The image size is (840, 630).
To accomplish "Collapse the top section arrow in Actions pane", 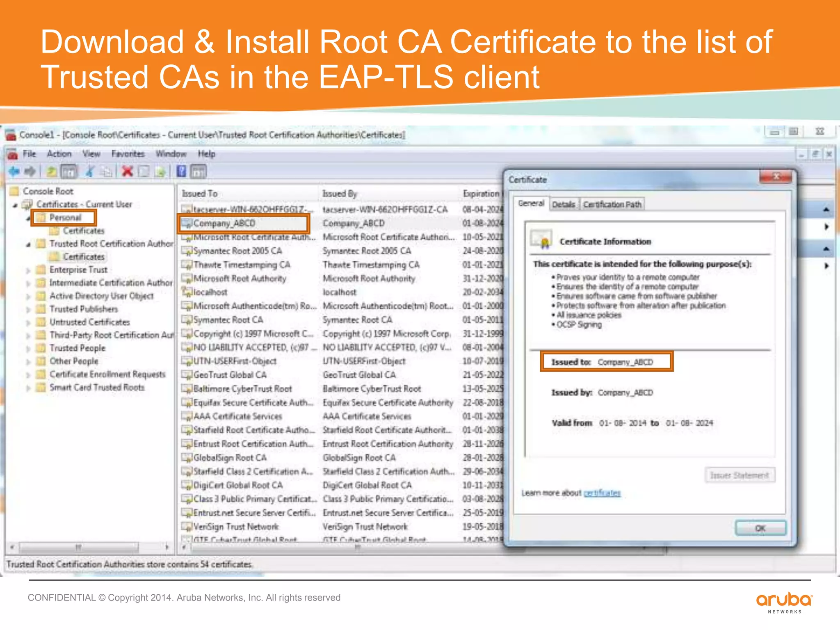I will 826,210.
